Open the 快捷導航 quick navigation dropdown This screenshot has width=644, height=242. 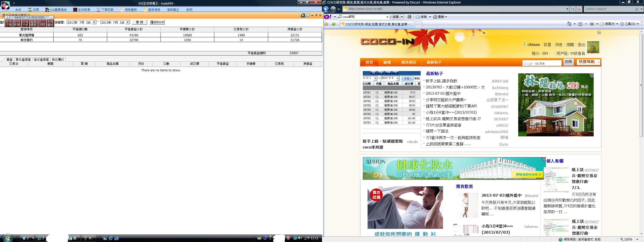588,62
